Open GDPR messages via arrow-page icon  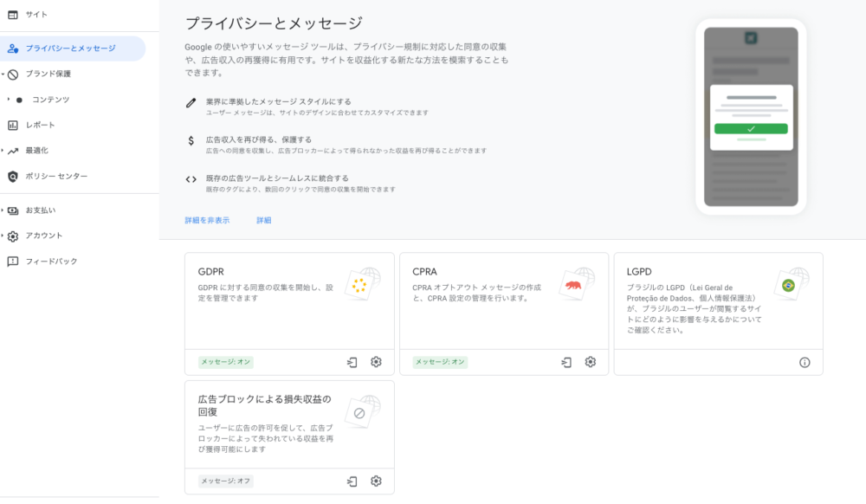(x=352, y=363)
